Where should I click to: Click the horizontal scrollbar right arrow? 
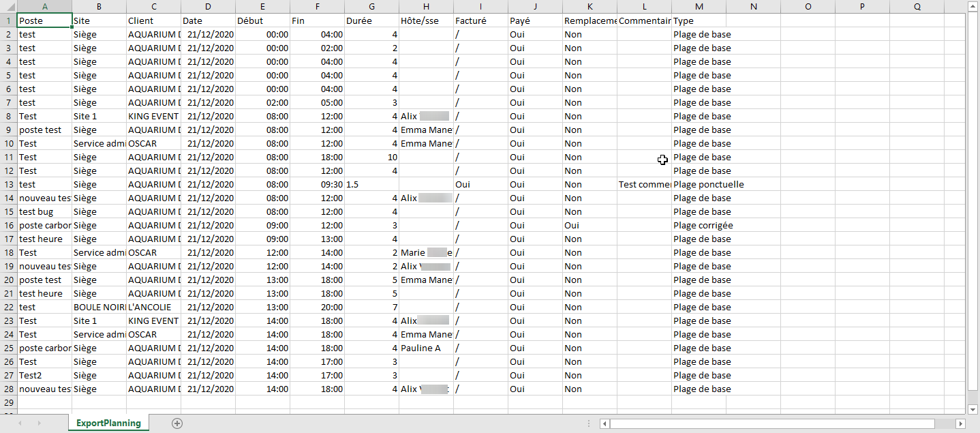[961, 423]
